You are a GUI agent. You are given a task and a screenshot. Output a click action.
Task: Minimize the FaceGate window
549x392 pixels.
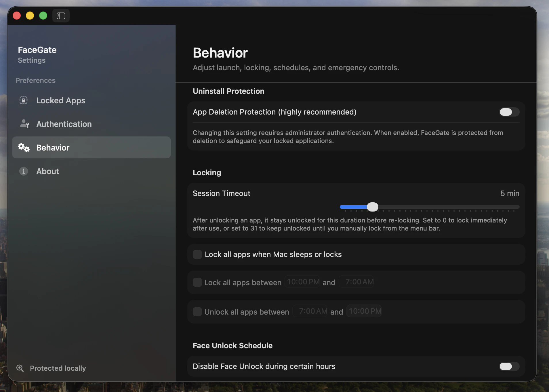tap(30, 16)
